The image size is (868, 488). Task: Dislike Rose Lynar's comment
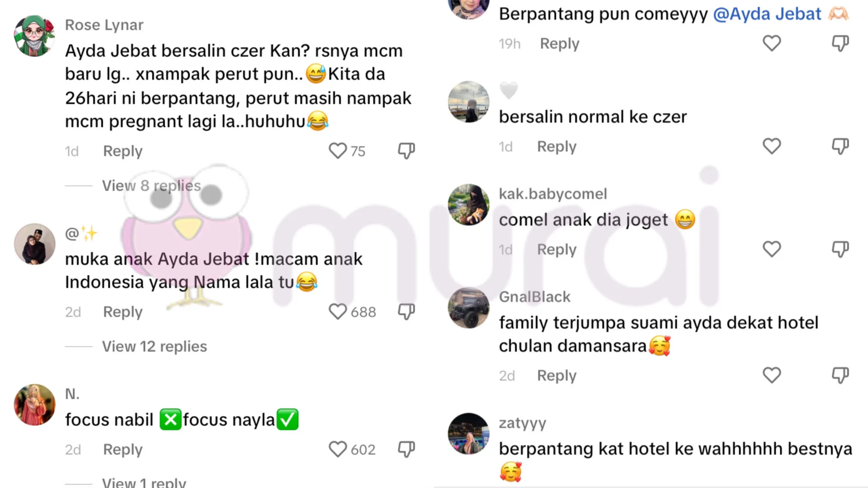(406, 151)
